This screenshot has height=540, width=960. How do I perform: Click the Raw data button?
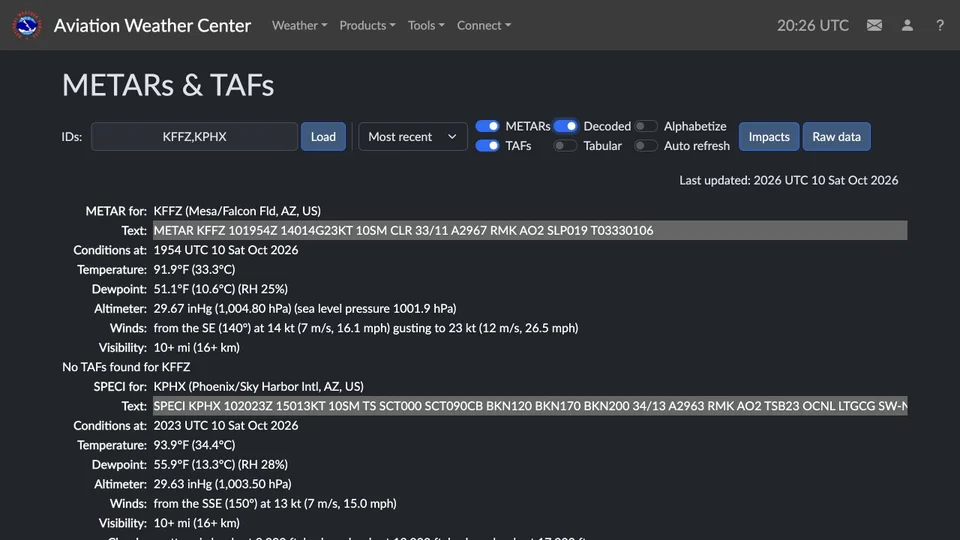click(x=836, y=137)
